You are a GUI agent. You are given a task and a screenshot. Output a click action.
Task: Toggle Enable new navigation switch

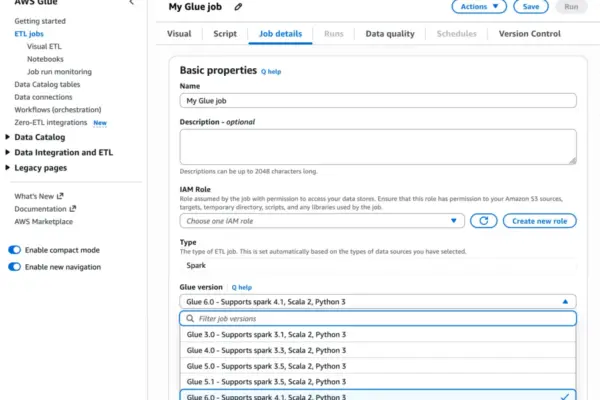(x=15, y=267)
